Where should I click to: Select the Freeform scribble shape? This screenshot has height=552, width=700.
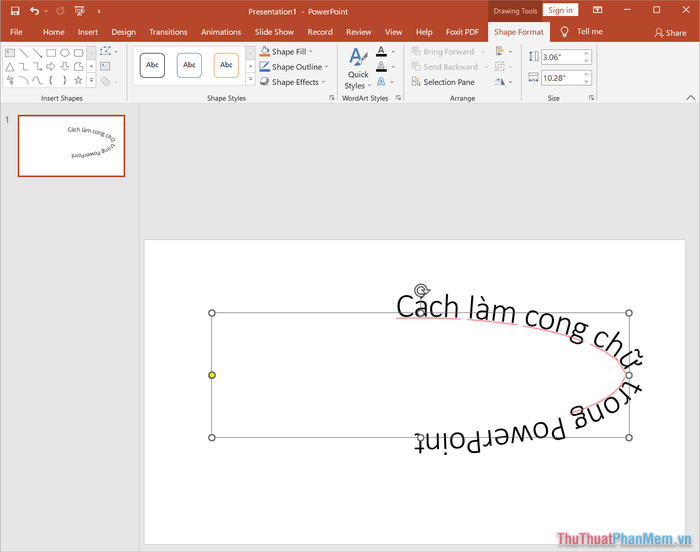pos(10,80)
